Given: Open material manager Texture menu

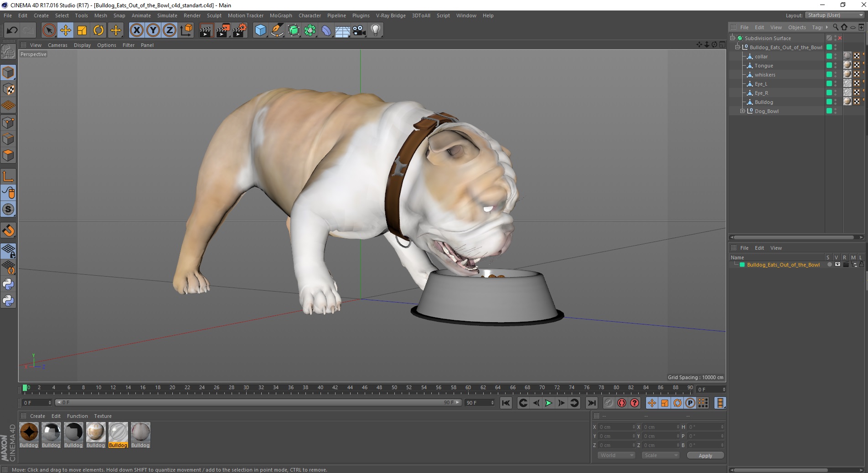Looking at the screenshot, I should point(103,416).
